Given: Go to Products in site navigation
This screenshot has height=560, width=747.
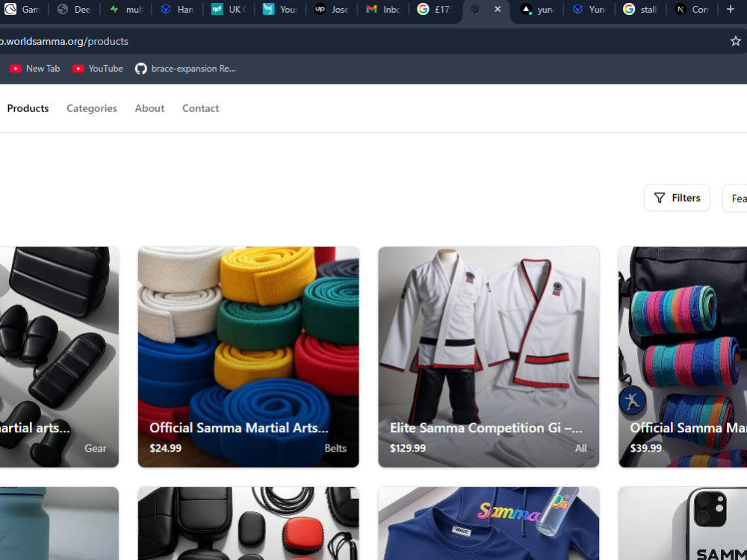Looking at the screenshot, I should 28,108.
